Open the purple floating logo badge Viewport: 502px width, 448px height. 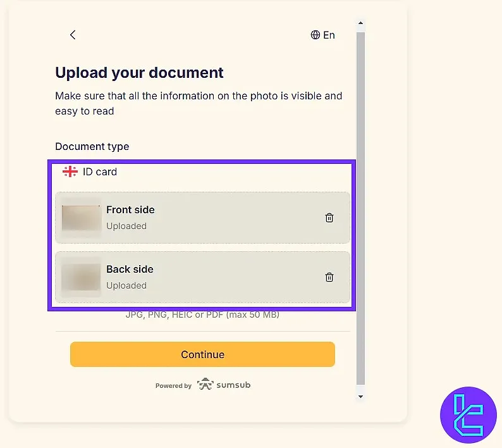[468, 415]
